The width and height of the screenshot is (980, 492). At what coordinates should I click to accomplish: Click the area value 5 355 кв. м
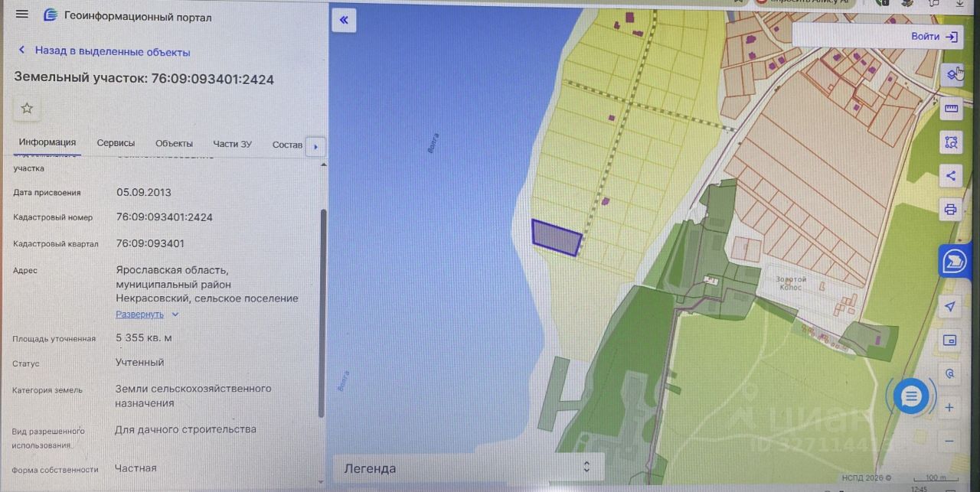pos(144,337)
